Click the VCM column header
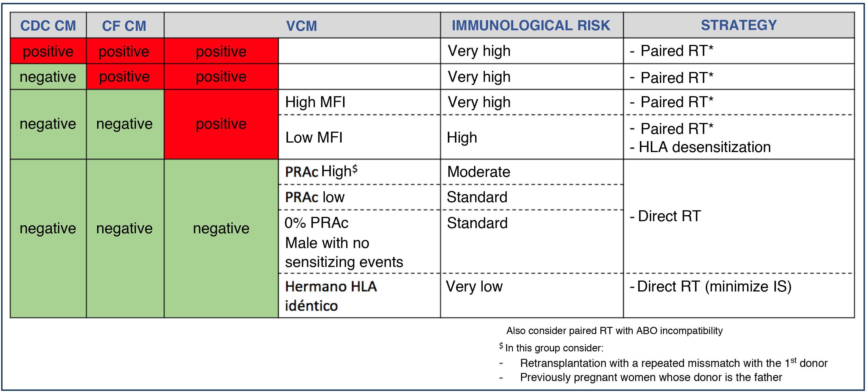This screenshot has width=868, height=392. pos(302,26)
